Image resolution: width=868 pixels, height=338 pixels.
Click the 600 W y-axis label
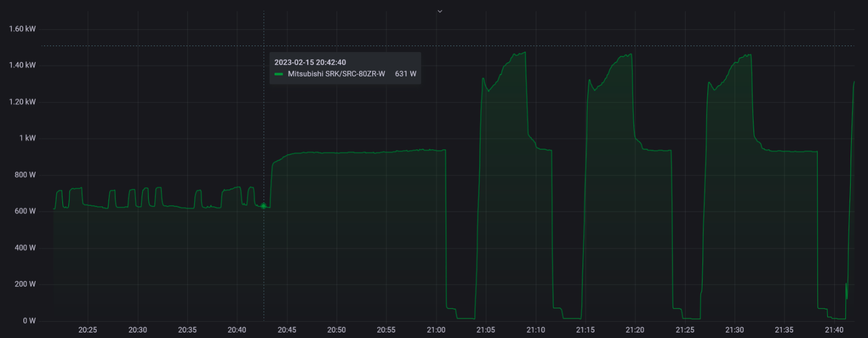click(25, 211)
